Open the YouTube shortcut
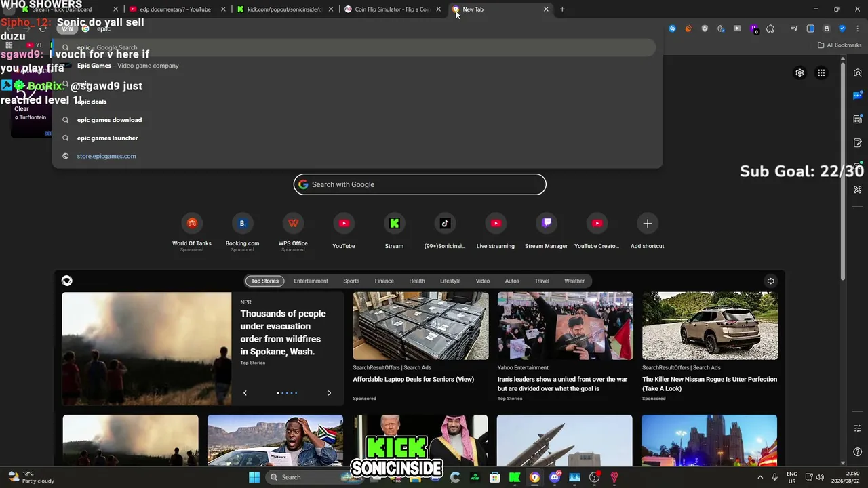 [x=344, y=232]
